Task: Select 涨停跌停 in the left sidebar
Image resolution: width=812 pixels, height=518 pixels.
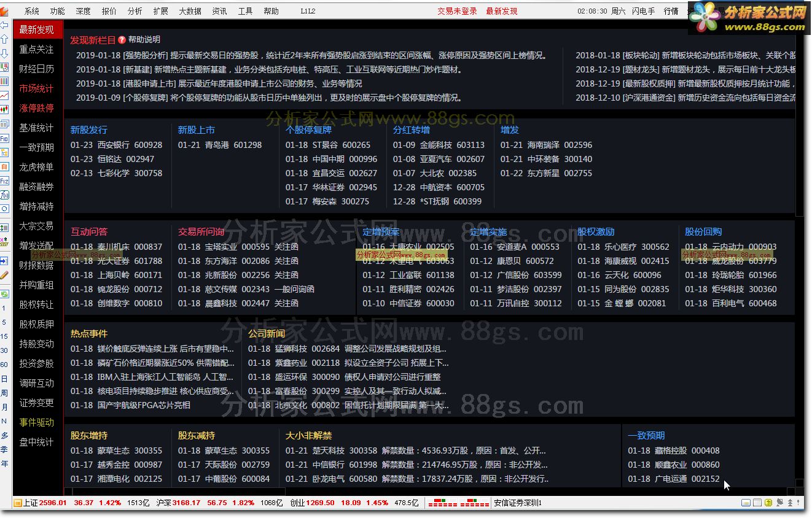Action: click(36, 108)
